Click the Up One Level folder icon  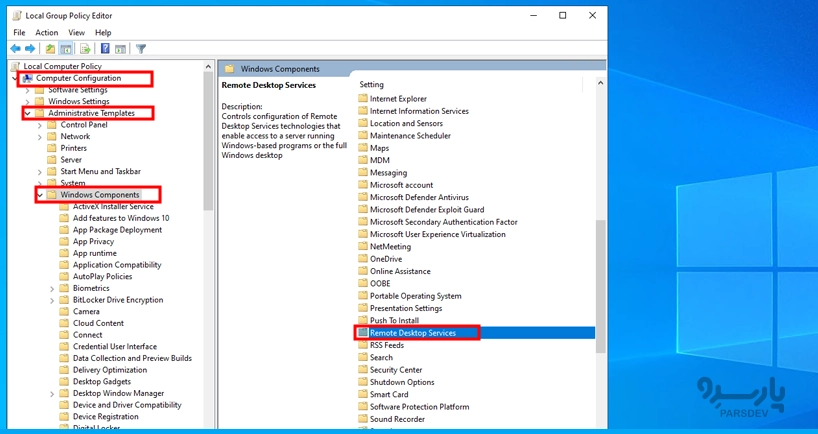coord(50,48)
